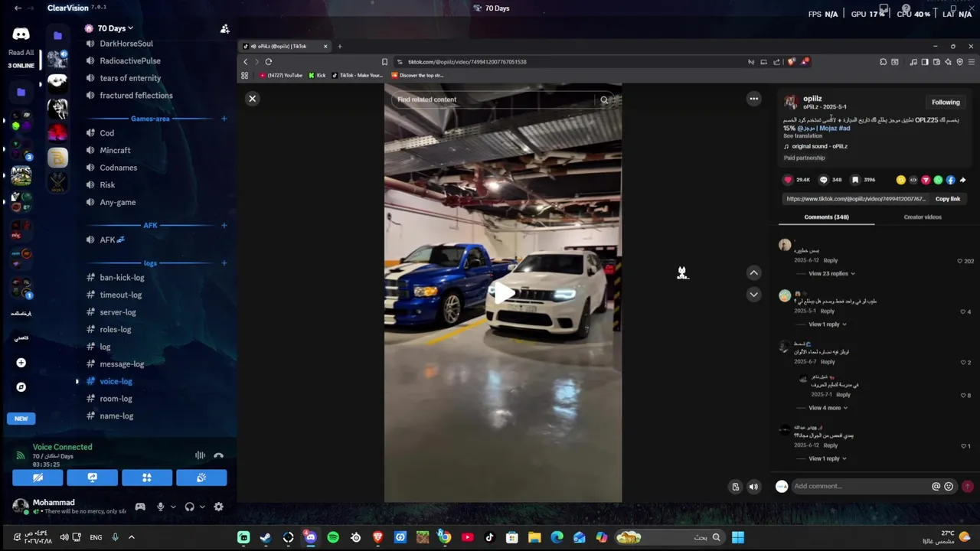Click the Following button for opiilz
This screenshot has width=980, height=551.
pyautogui.click(x=946, y=102)
